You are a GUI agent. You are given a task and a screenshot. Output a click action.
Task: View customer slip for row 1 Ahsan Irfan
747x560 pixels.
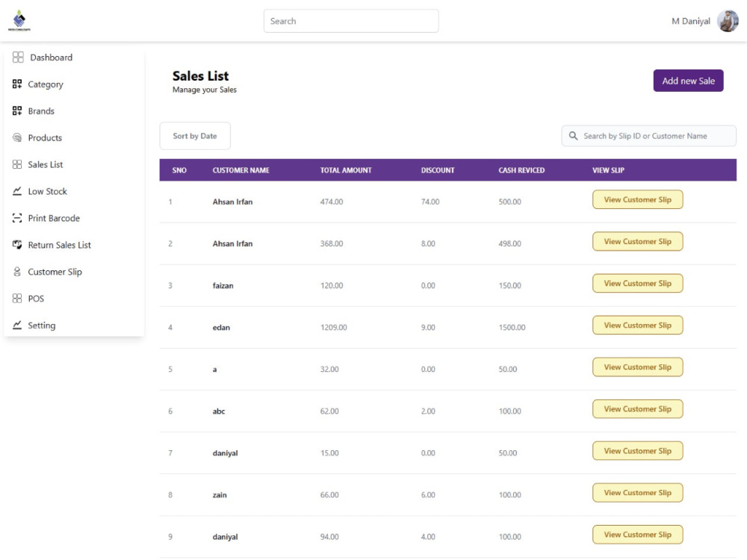(x=637, y=199)
